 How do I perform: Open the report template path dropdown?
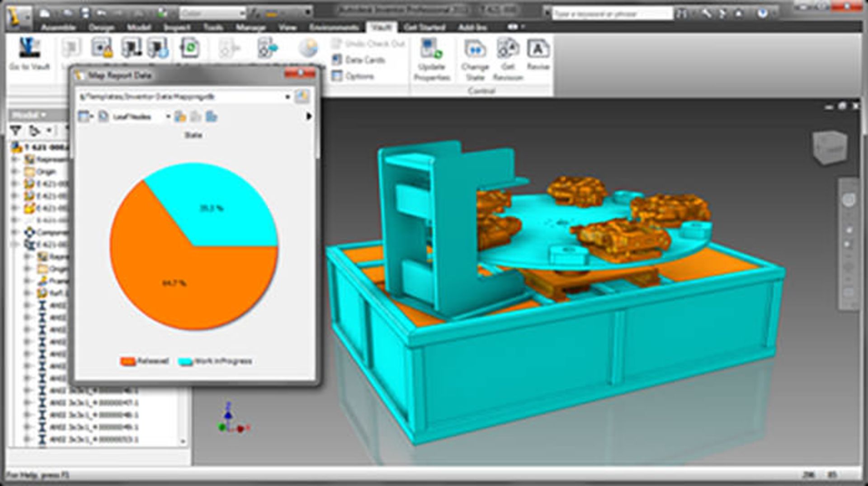tap(287, 97)
